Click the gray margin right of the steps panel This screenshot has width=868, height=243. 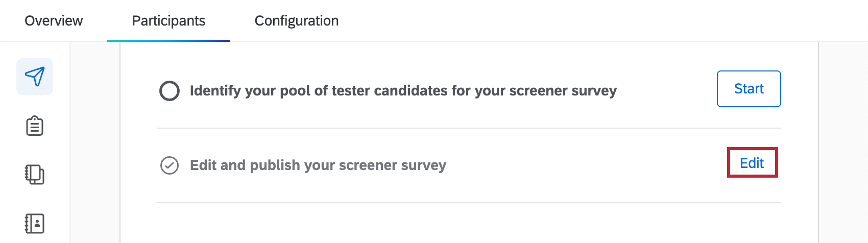(x=843, y=143)
